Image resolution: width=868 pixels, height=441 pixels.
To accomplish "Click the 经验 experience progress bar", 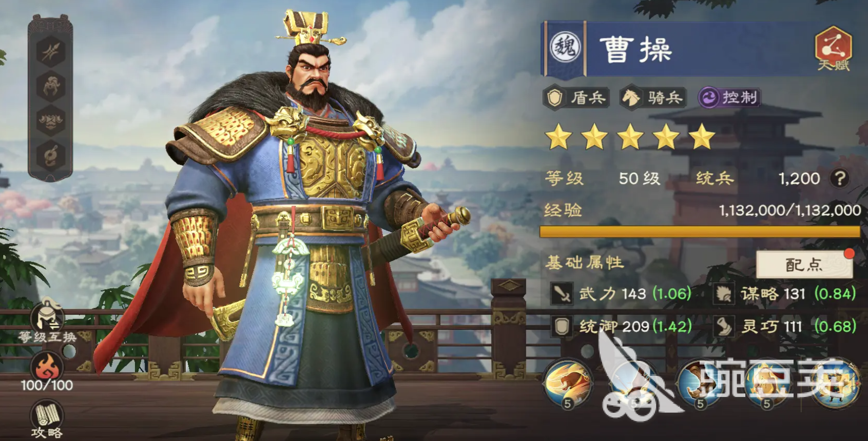I will [700, 232].
